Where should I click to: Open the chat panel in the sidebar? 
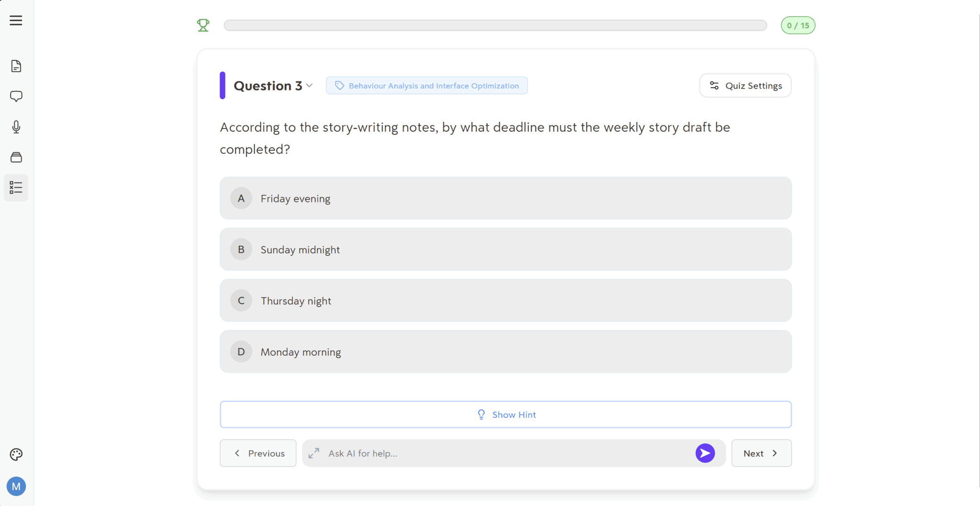point(16,96)
